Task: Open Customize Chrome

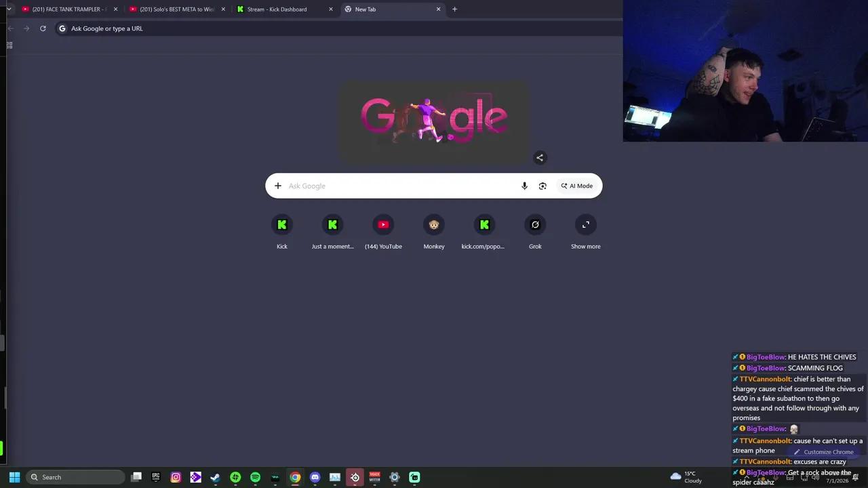Action: coord(824,452)
